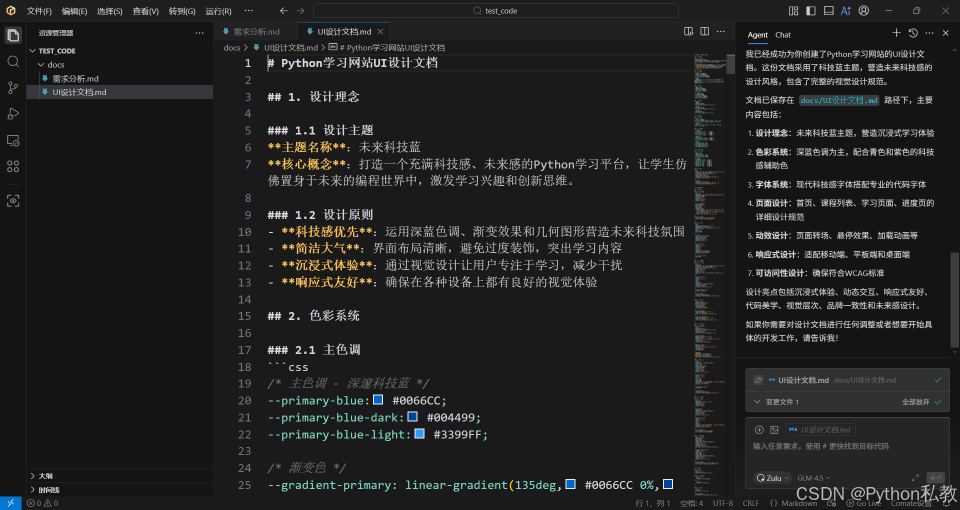Open the Extensions view icon
The image size is (960, 510).
click(13, 166)
